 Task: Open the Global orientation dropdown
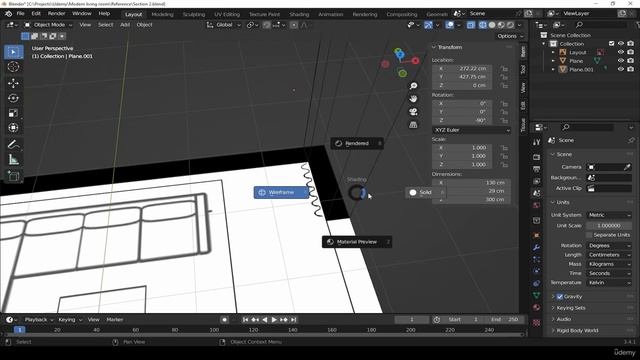pos(224,25)
